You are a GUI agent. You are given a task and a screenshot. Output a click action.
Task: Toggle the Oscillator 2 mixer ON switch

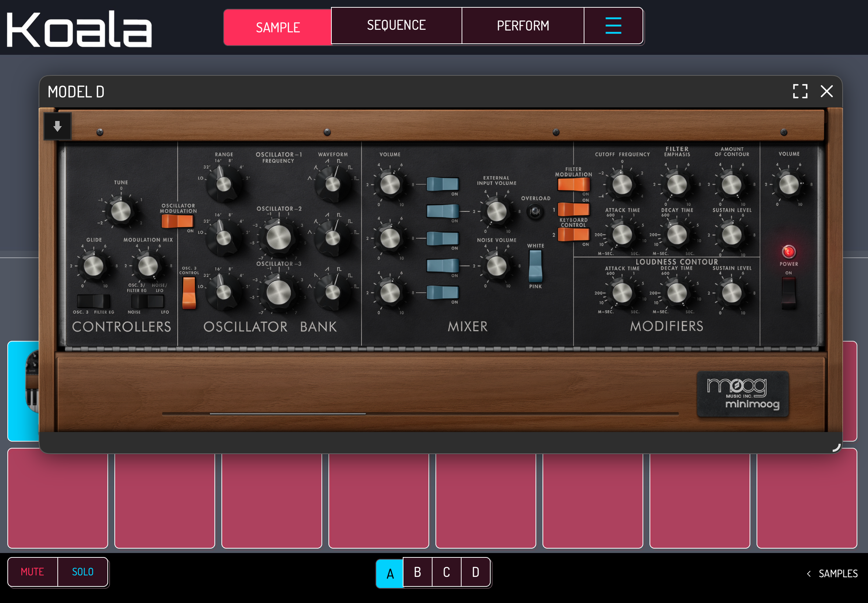pyautogui.click(x=442, y=238)
